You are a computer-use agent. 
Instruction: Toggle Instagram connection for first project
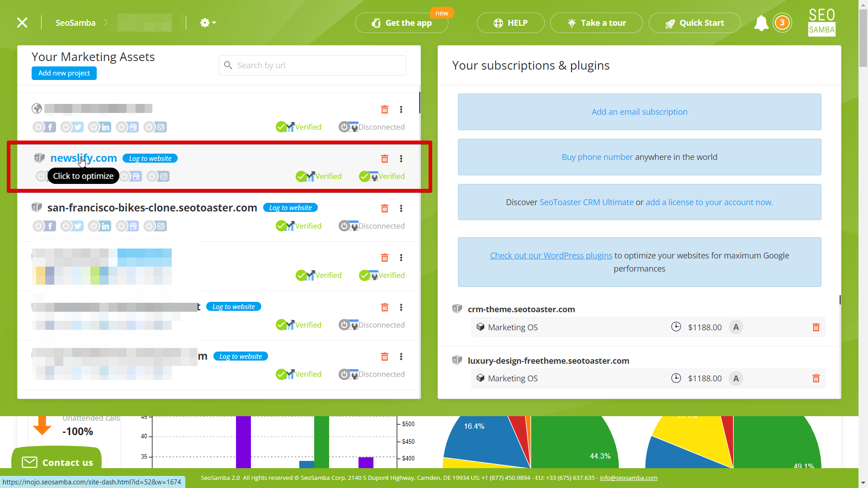[156, 127]
